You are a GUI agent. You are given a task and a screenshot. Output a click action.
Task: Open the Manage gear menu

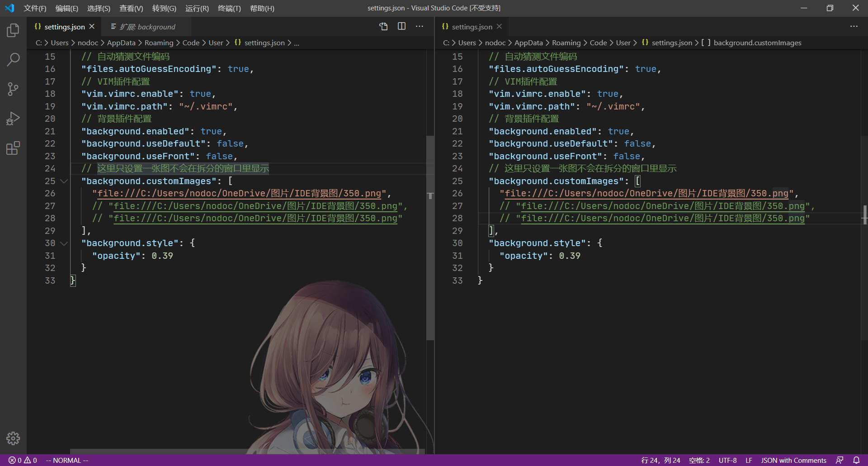pyautogui.click(x=13, y=438)
